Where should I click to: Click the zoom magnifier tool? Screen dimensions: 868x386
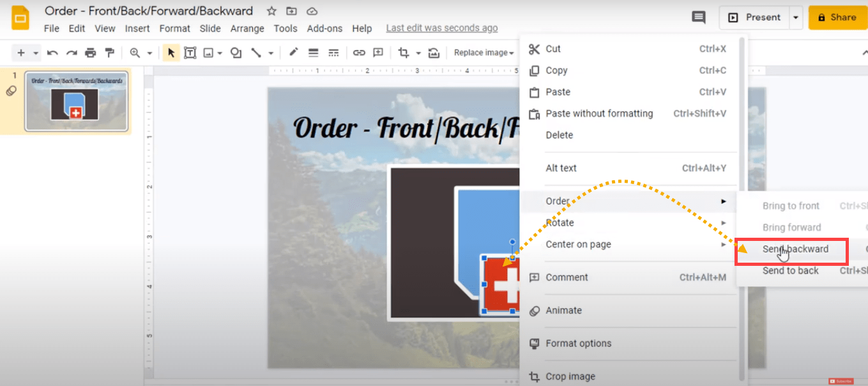135,52
